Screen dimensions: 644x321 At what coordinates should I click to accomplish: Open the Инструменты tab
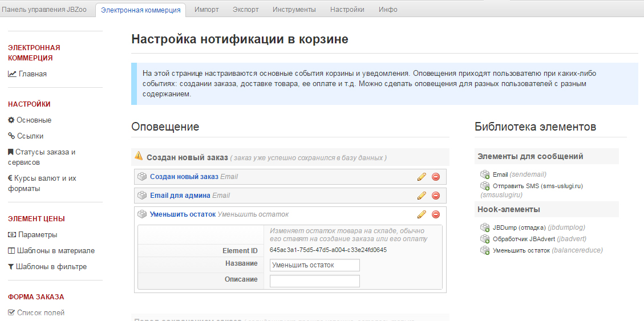click(x=294, y=9)
